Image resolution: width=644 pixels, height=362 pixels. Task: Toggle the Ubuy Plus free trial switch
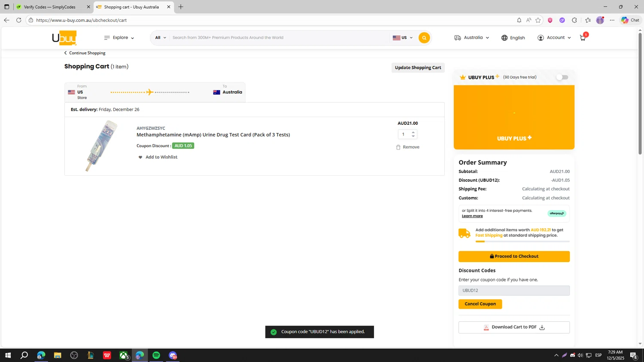pos(562,77)
